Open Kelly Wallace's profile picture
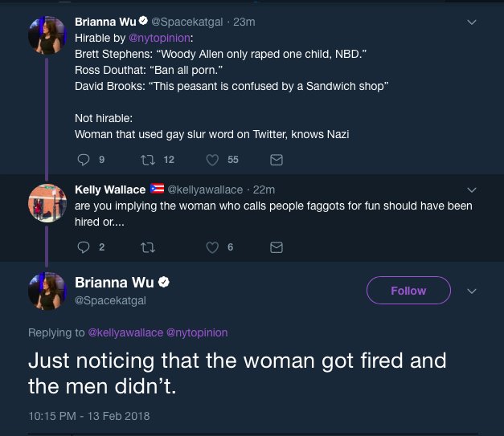Viewport: 504px width, 436px height. coord(47,203)
